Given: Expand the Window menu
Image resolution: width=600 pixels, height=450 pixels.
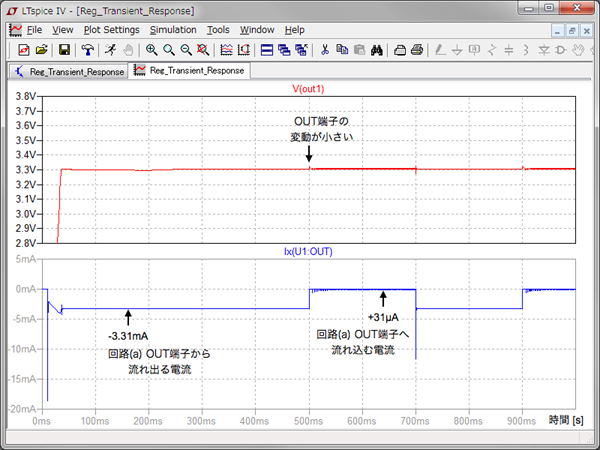Looking at the screenshot, I should tap(257, 30).
